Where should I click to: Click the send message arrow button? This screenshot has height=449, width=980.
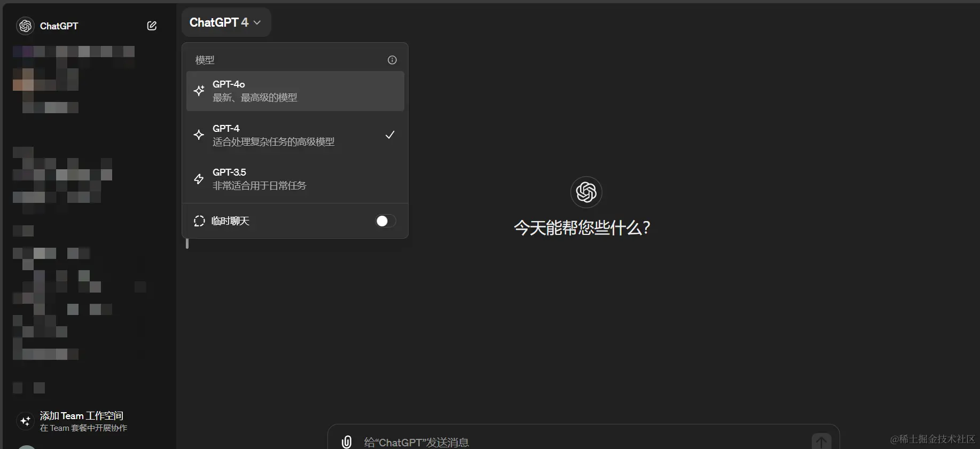click(x=821, y=441)
